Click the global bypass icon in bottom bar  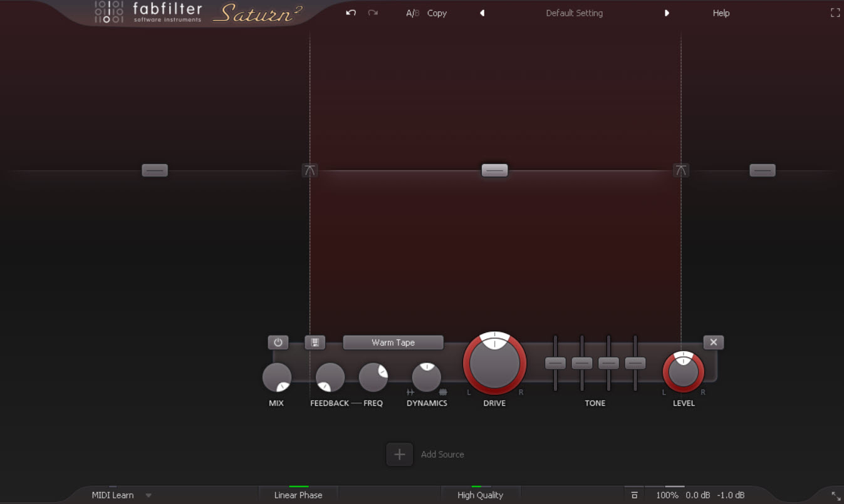point(634,495)
